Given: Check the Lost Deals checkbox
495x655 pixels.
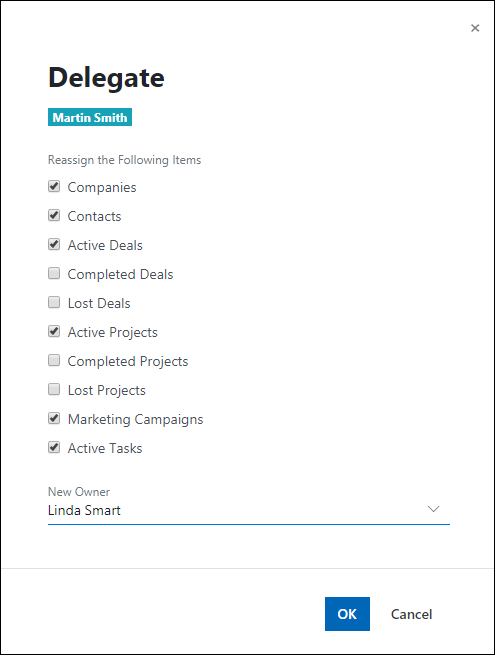Looking at the screenshot, I should pyautogui.click(x=54, y=302).
